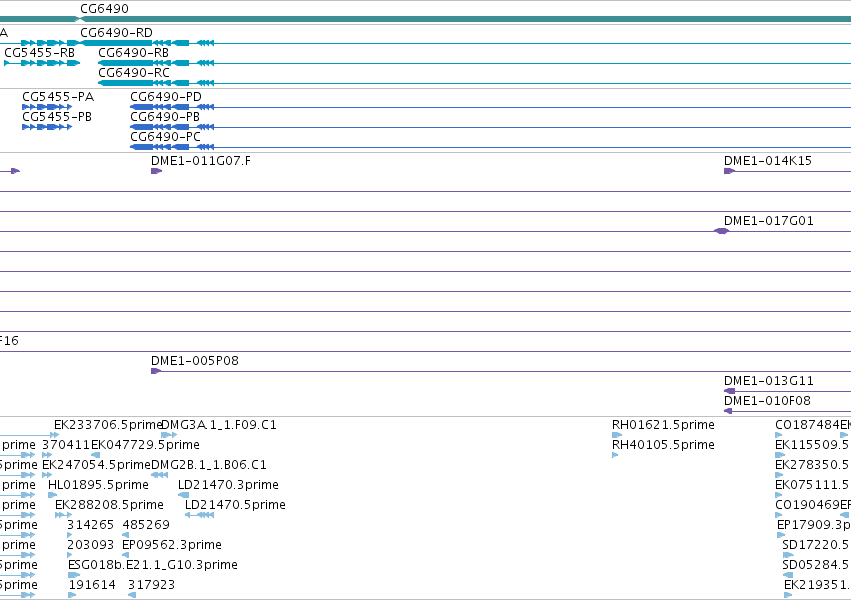Click the CG6490-RD transcript label

coord(116,33)
